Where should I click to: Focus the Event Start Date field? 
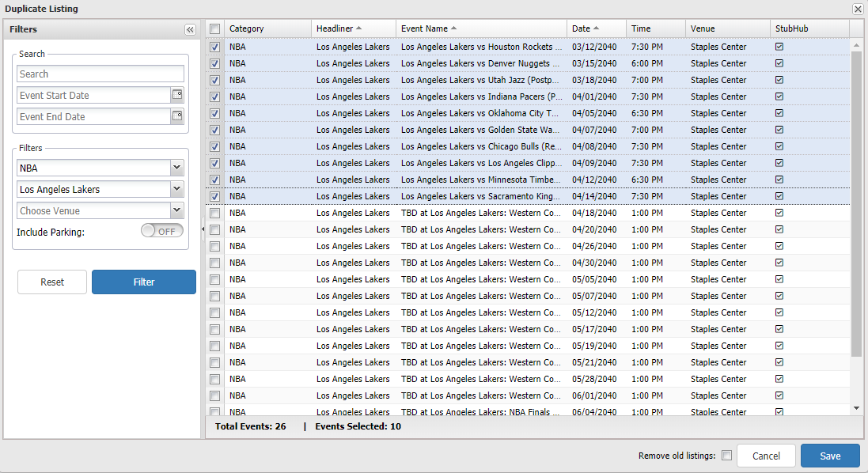93,95
